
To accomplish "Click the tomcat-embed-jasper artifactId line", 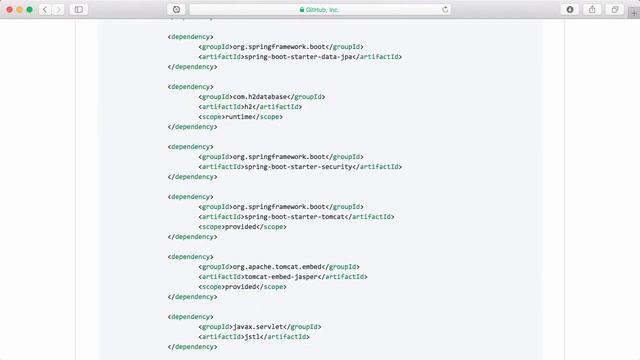I will tap(283, 277).
